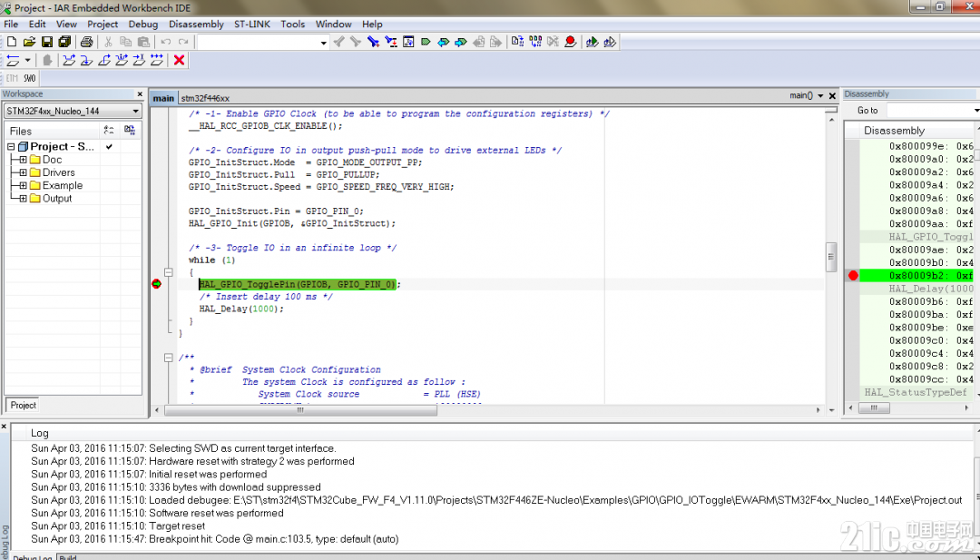
Task: Click the Find icon with blue flashlight
Action: (x=373, y=42)
